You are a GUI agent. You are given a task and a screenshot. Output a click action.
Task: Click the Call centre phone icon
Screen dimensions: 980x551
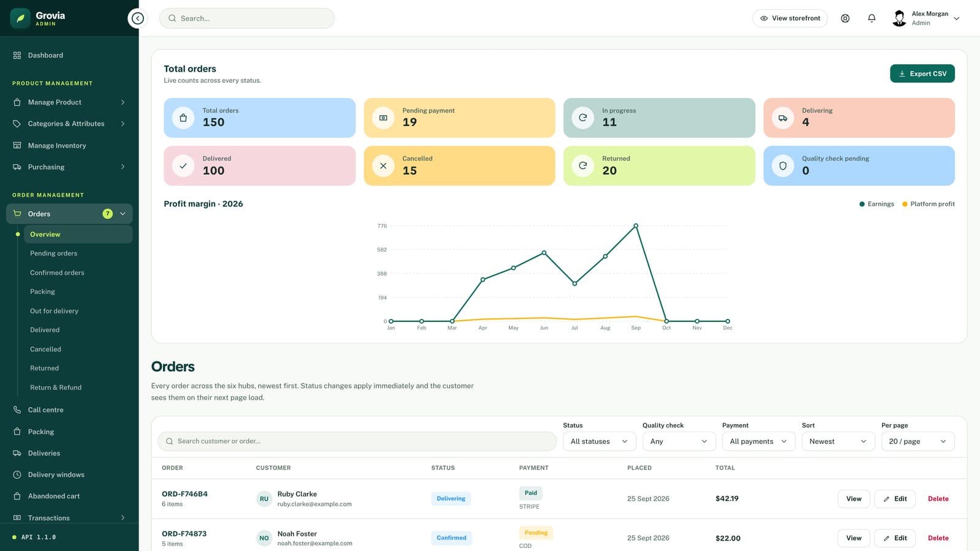click(x=17, y=410)
